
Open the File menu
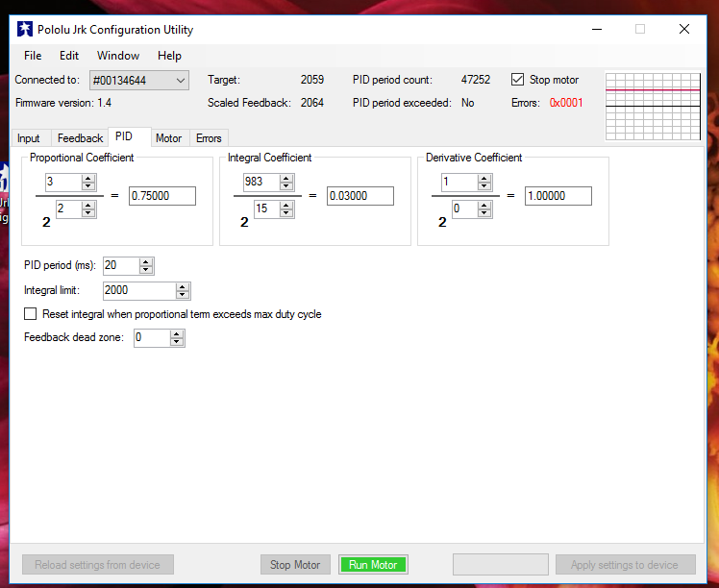[33, 56]
